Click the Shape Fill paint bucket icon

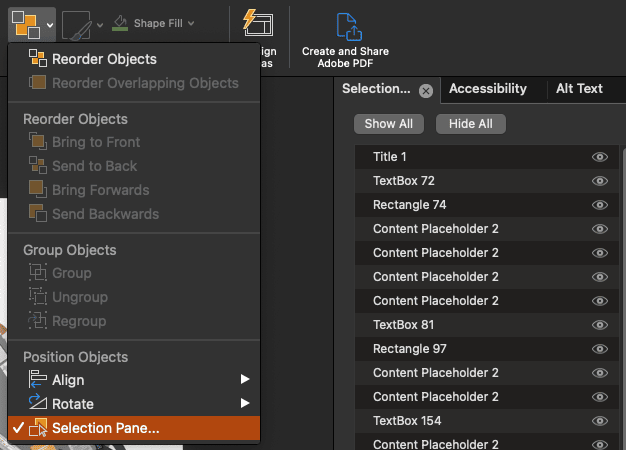tap(120, 21)
